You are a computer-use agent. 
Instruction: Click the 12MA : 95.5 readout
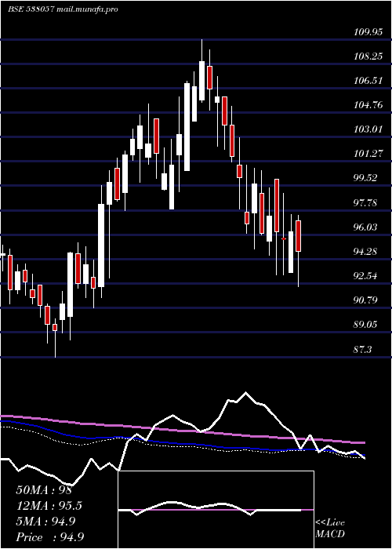(49, 506)
